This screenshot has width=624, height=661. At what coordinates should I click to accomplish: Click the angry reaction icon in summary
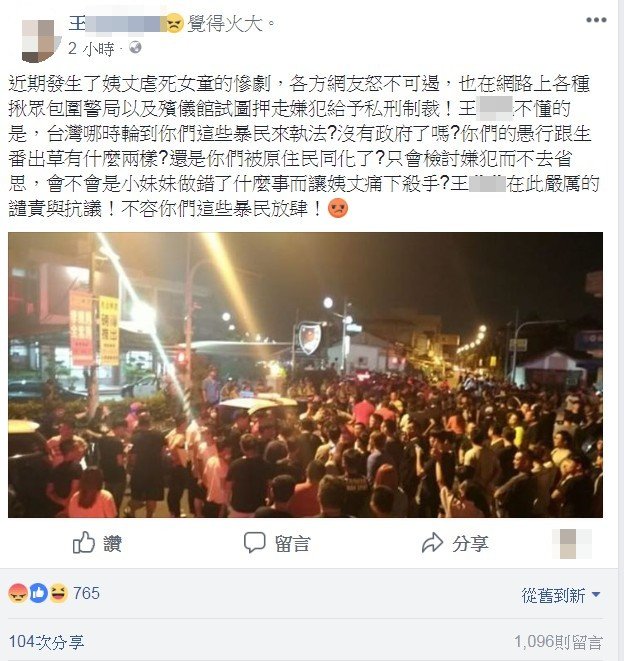pos(18,593)
